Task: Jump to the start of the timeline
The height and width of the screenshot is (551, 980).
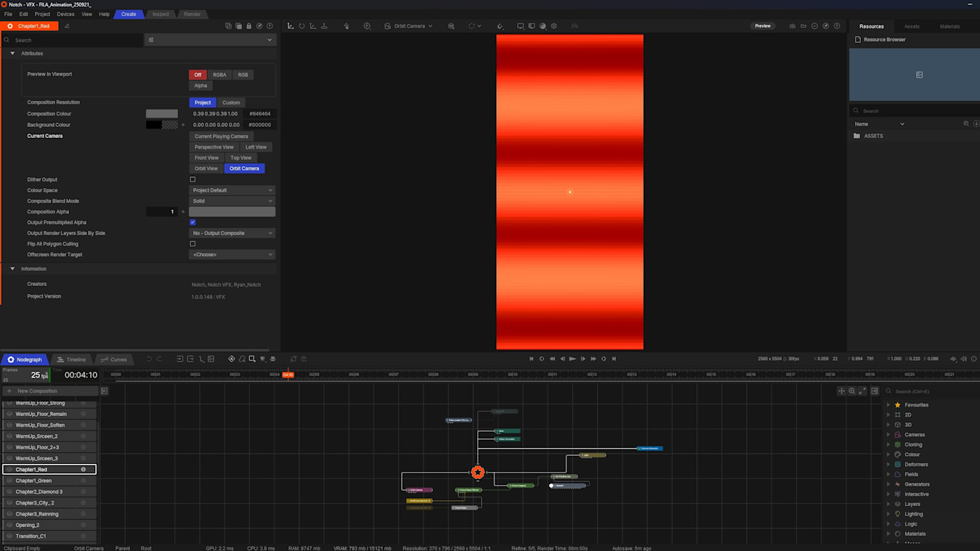Action: 531,359
